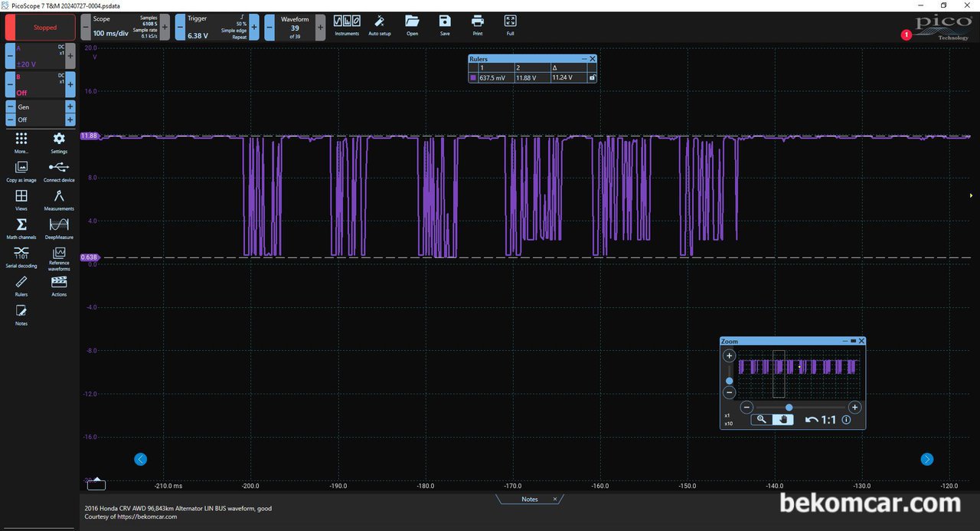Reset zoom with the 1:1 undo button
980x531 pixels.
click(821, 420)
